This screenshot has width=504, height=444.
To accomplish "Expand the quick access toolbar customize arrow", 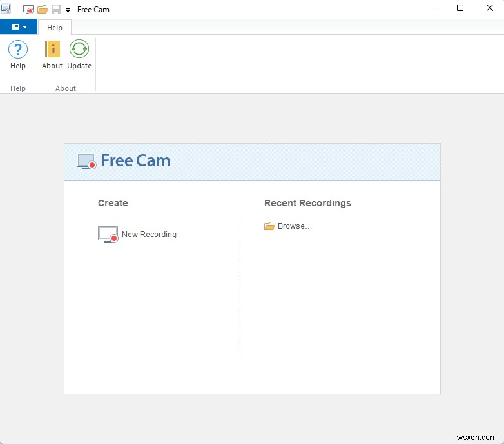I will pos(68,10).
